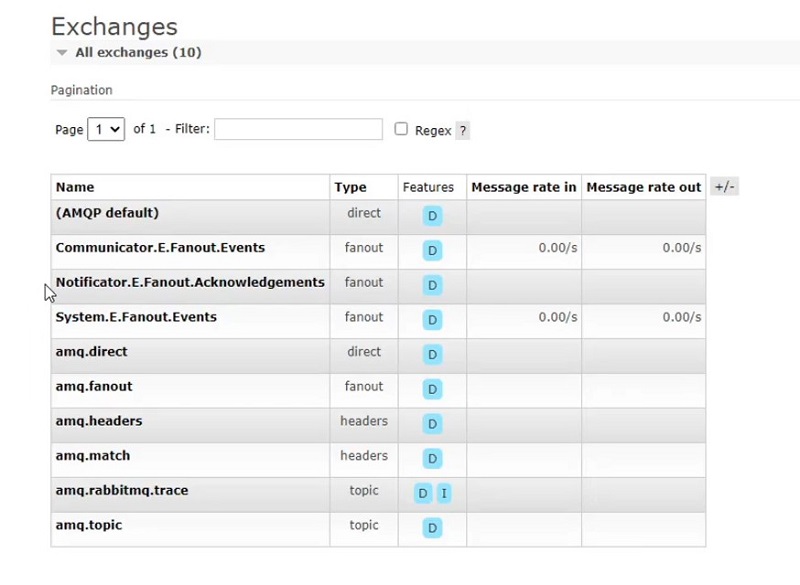This screenshot has height=585, width=800.
Task: Open the Notificator.E.Fanout.Acknowledgements exchange
Action: tap(190, 282)
